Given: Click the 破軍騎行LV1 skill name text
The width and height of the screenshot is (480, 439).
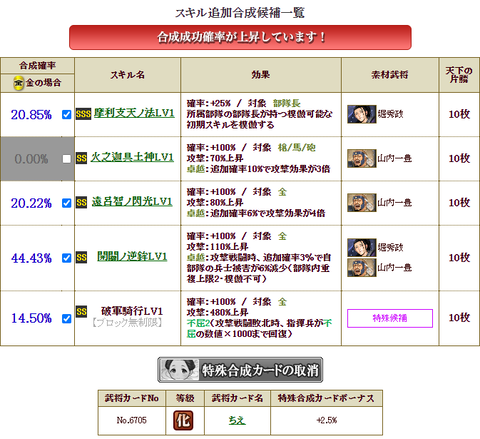Looking at the screenshot, I should tap(132, 311).
